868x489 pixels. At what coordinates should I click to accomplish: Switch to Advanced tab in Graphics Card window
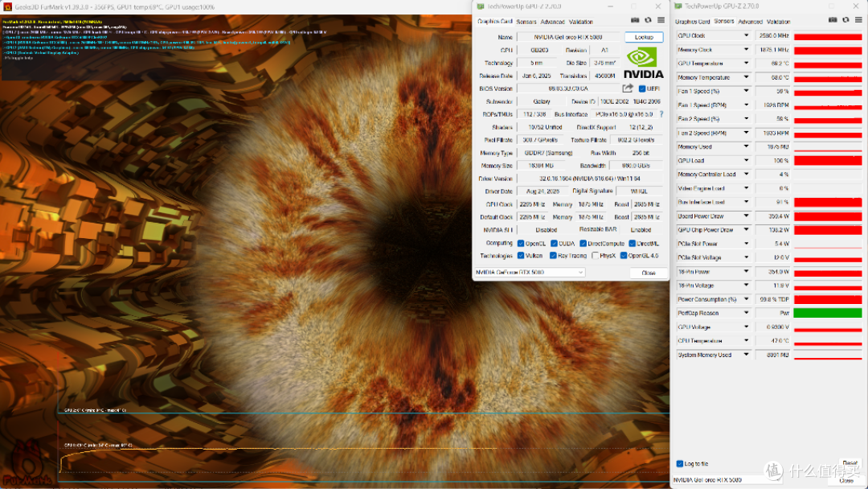coord(552,22)
